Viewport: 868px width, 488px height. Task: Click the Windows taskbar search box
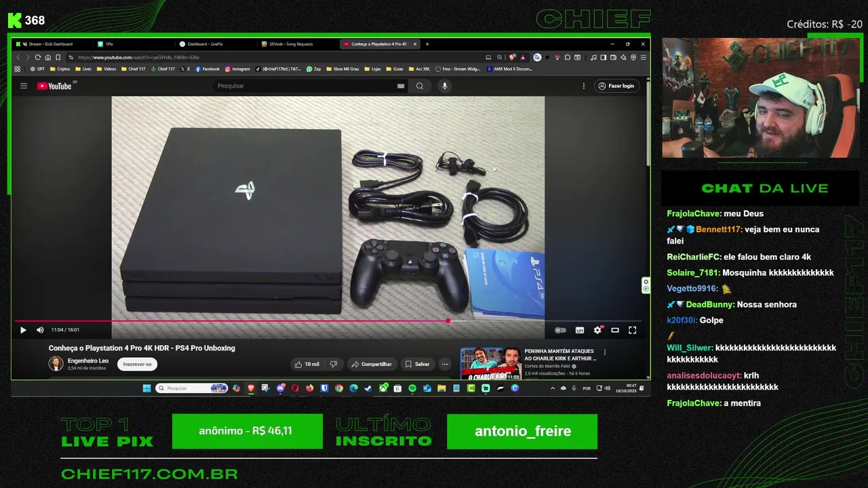[191, 388]
